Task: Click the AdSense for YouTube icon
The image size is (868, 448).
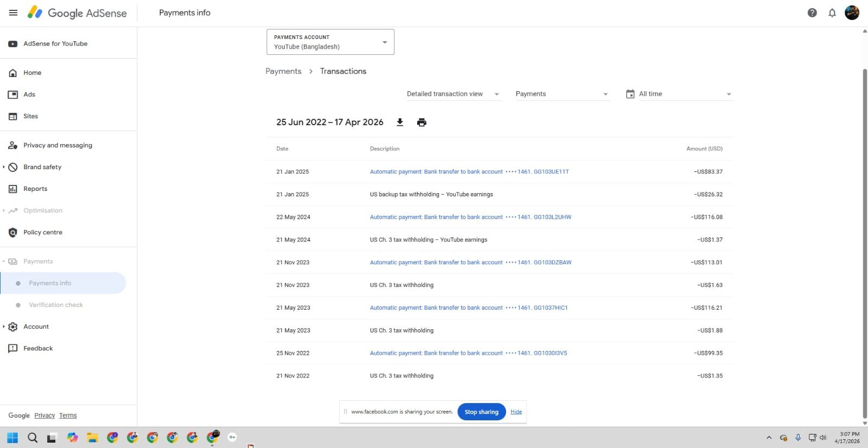Action: pyautogui.click(x=13, y=44)
